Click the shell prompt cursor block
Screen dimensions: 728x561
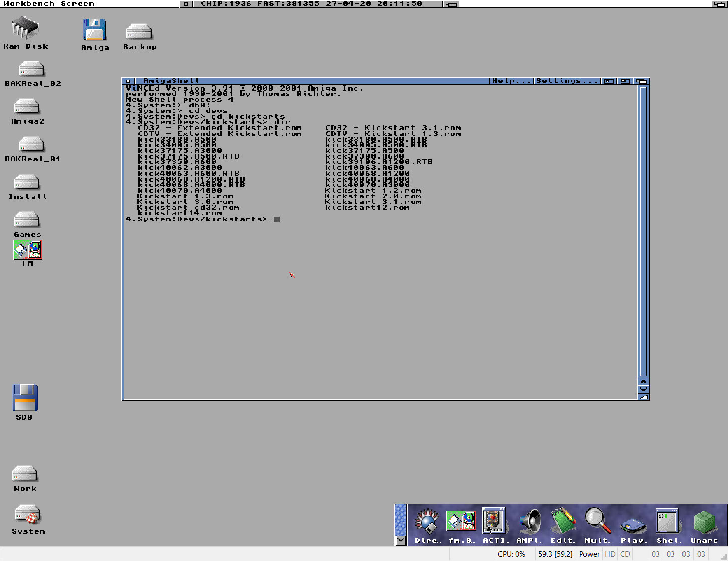click(277, 219)
